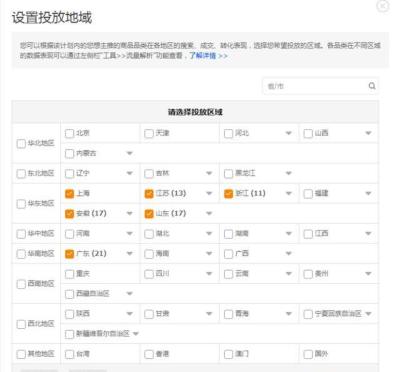Expand the 河南 dropdown arrow
Image resolution: width=400 pixels, height=372 pixels.
(x=130, y=234)
